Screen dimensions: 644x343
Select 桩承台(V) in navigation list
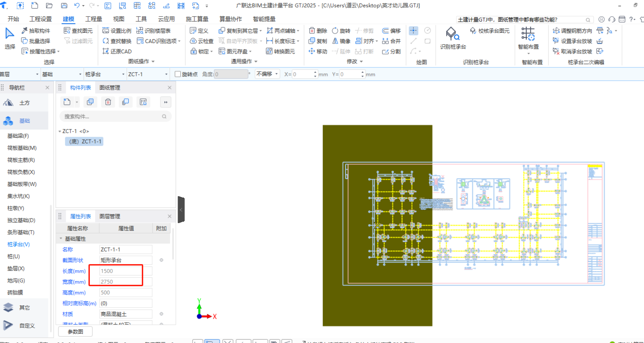click(x=19, y=244)
